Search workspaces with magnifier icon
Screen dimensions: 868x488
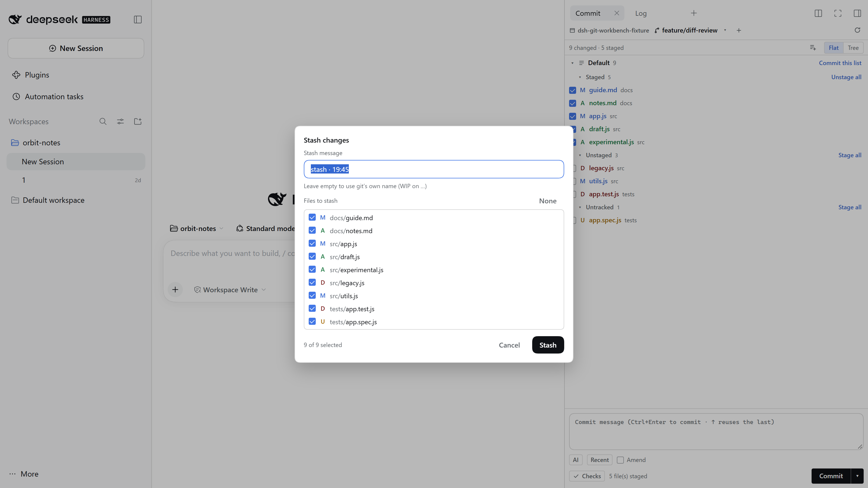(103, 121)
